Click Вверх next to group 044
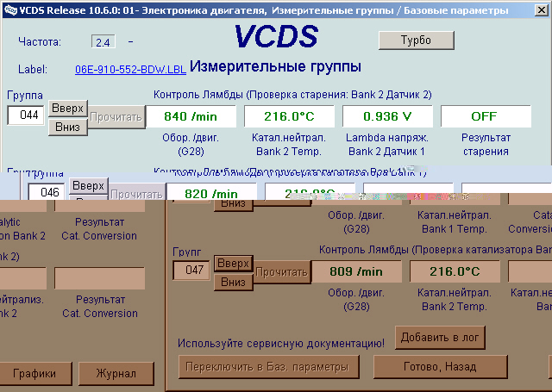Viewport: 552px width, 392px height. tap(67, 109)
